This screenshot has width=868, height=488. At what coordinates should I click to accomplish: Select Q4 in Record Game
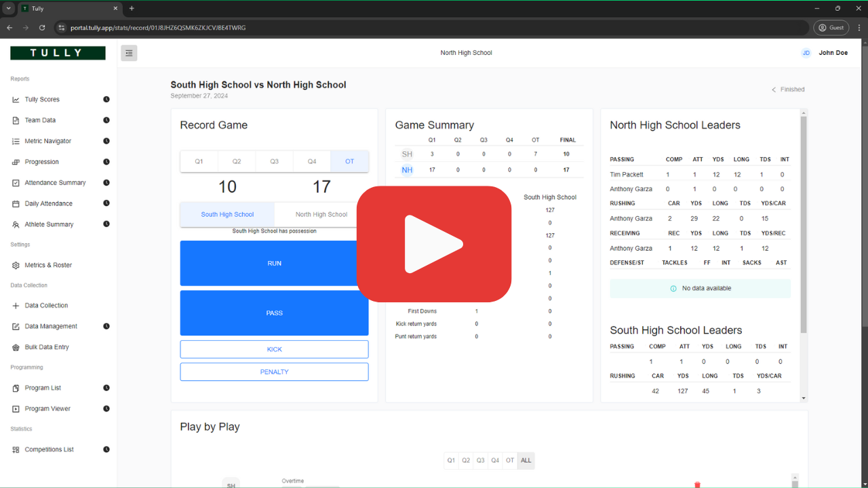pyautogui.click(x=312, y=161)
